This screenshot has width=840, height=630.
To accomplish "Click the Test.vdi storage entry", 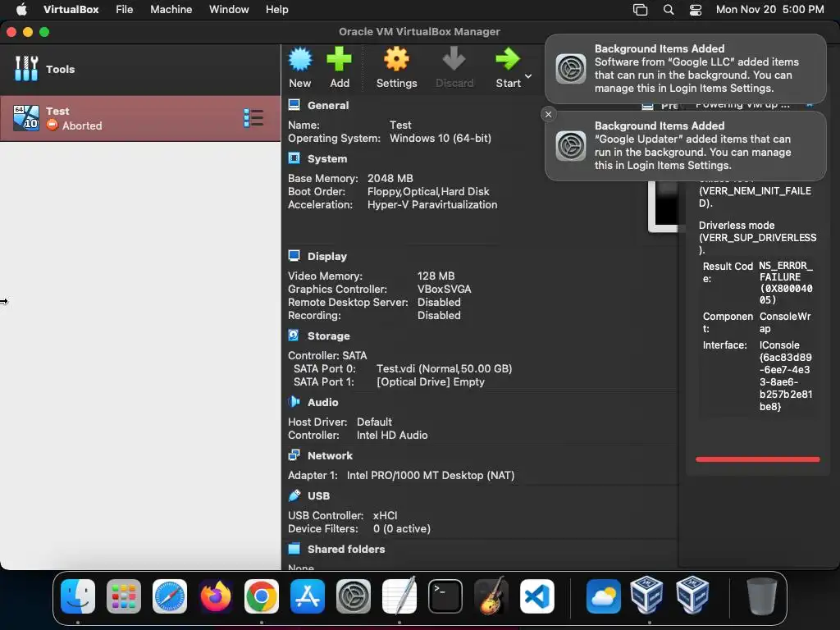I will tap(444, 368).
